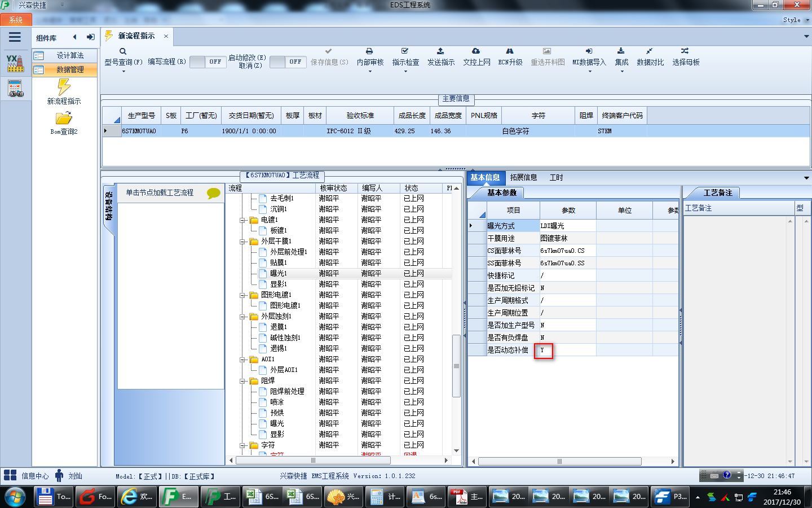Open Foxmail taskbar item

[x=96, y=497]
